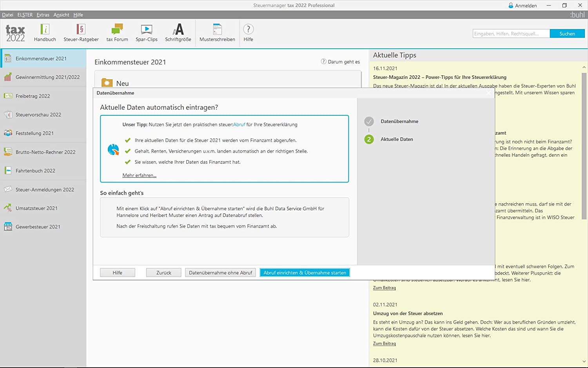This screenshot has width=588, height=368.
Task: Open the Steuer-Ratgeber toolbar icon
Action: coord(81,29)
